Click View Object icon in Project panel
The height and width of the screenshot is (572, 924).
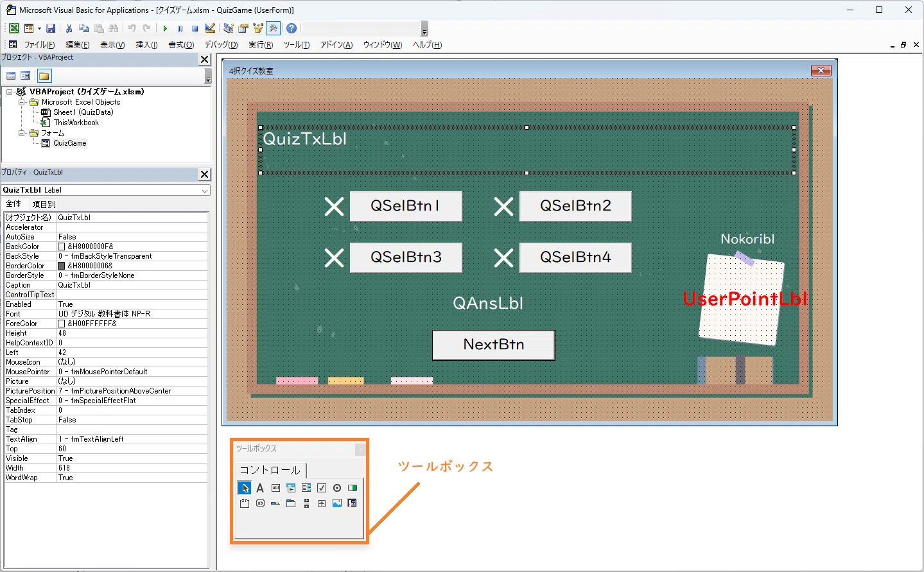click(26, 76)
